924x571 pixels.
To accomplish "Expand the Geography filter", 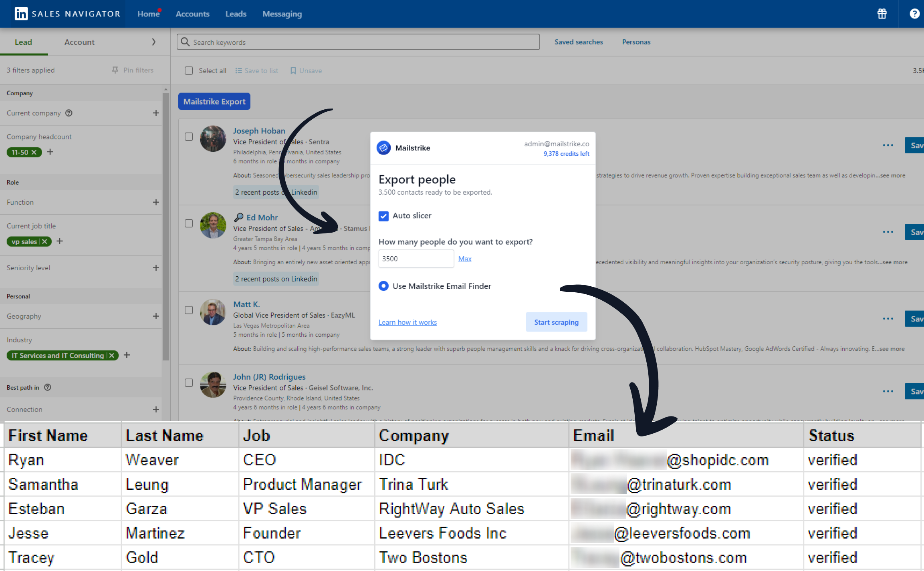I will [x=156, y=316].
